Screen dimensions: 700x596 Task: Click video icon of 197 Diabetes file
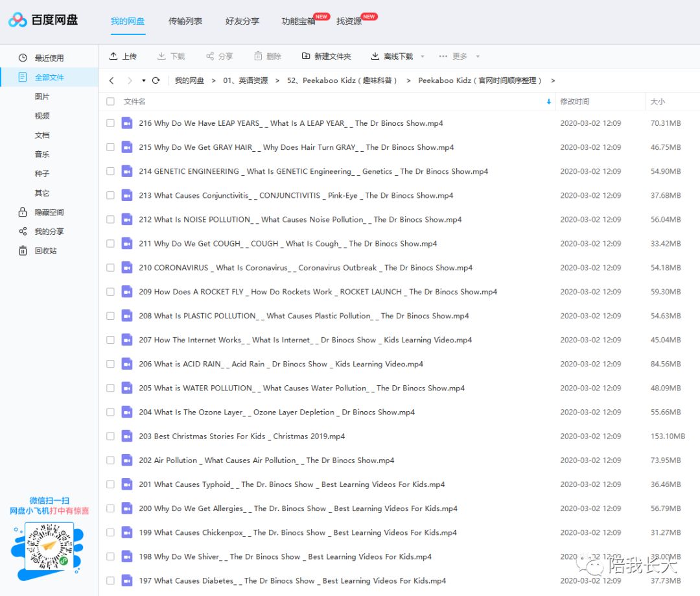click(x=127, y=580)
